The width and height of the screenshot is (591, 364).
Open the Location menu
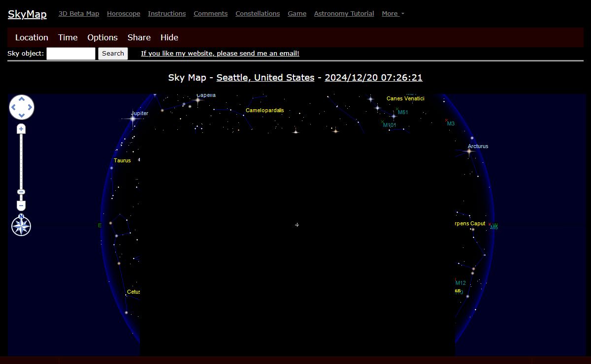(x=32, y=37)
